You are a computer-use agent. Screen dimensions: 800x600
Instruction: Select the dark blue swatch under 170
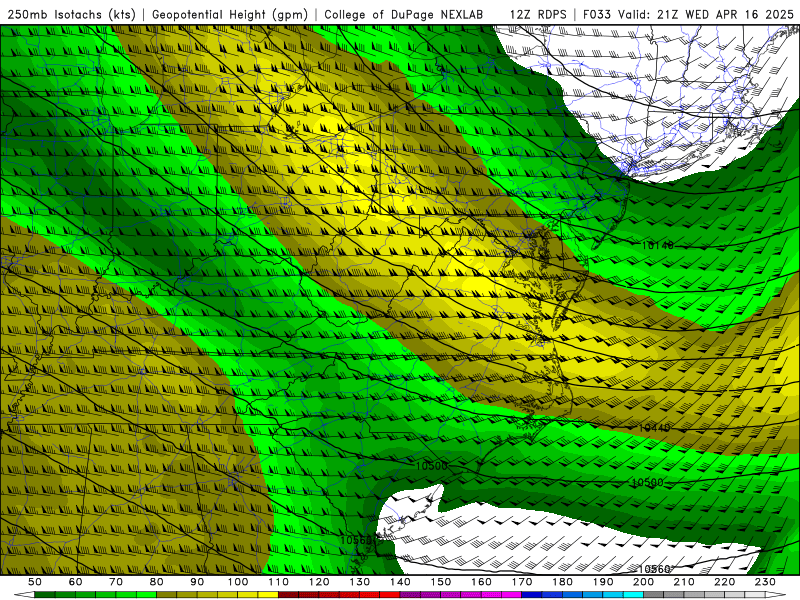[x=532, y=595]
